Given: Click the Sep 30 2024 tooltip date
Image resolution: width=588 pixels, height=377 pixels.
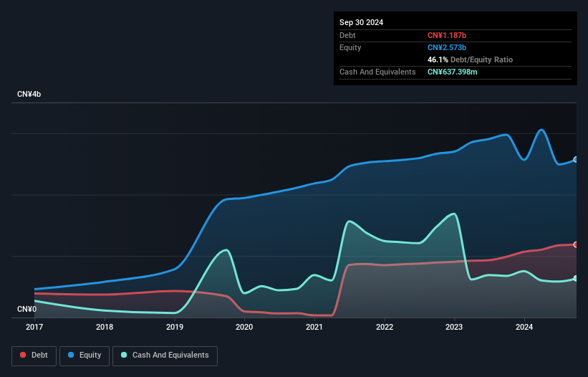Looking at the screenshot, I should pyautogui.click(x=362, y=22).
